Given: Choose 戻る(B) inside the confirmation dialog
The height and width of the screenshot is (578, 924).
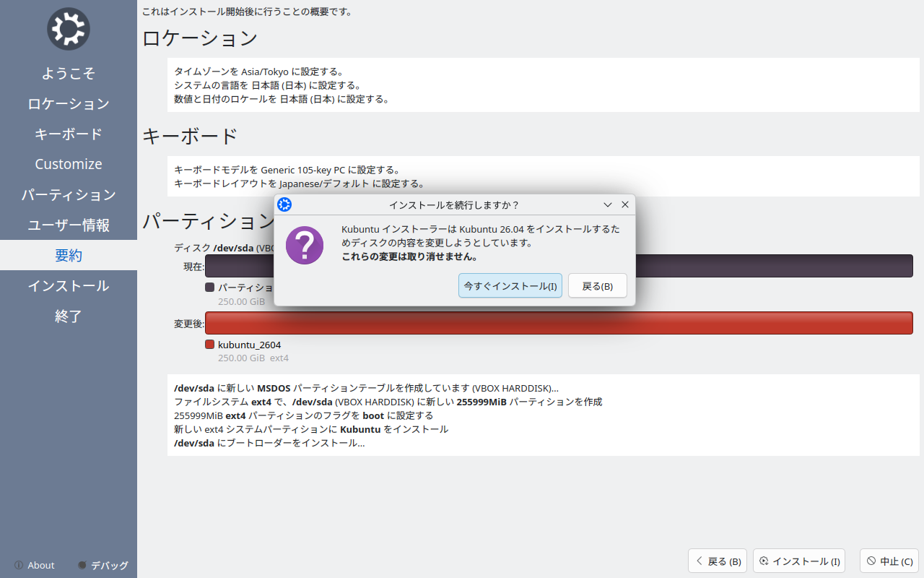Looking at the screenshot, I should tap(598, 285).
